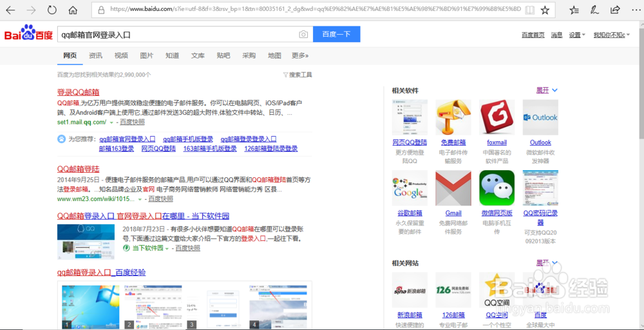Switch to the 视频 tab
The height and width of the screenshot is (330, 644).
tap(121, 55)
